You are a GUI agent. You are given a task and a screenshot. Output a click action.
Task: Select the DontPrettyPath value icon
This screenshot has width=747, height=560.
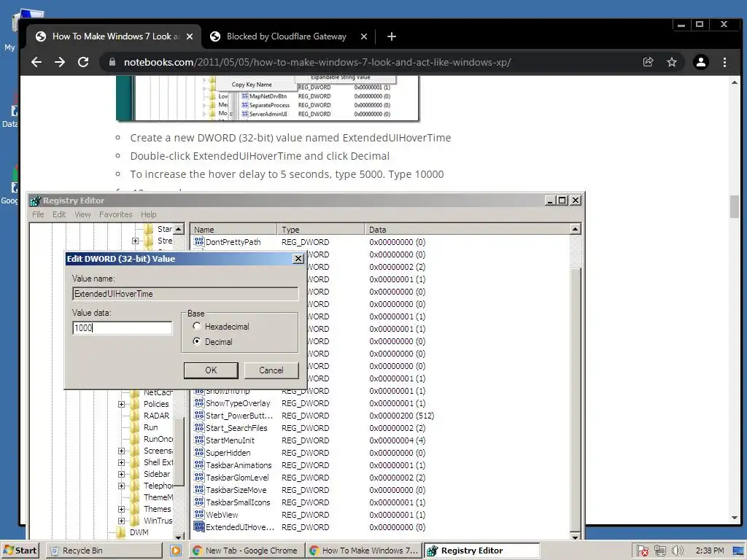coord(199,242)
